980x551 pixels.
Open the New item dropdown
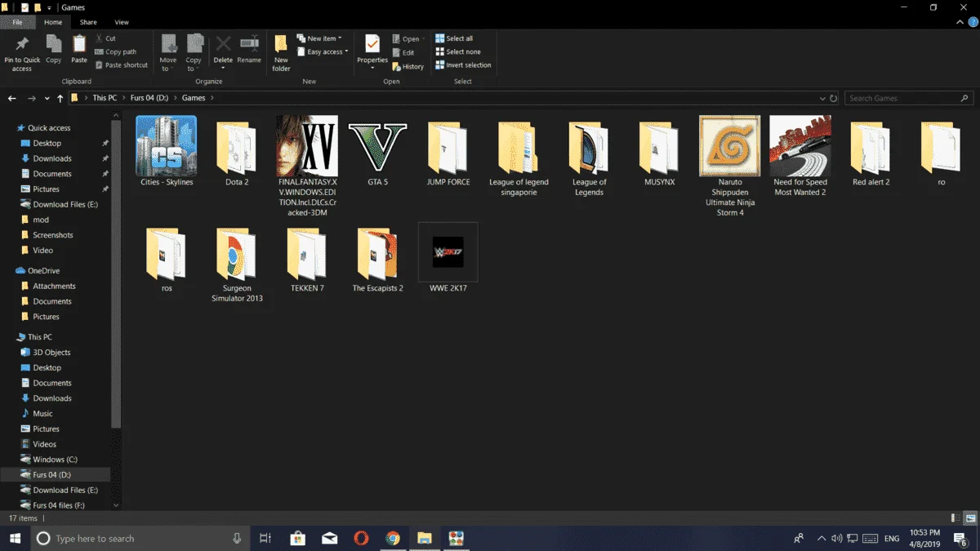pyautogui.click(x=319, y=38)
